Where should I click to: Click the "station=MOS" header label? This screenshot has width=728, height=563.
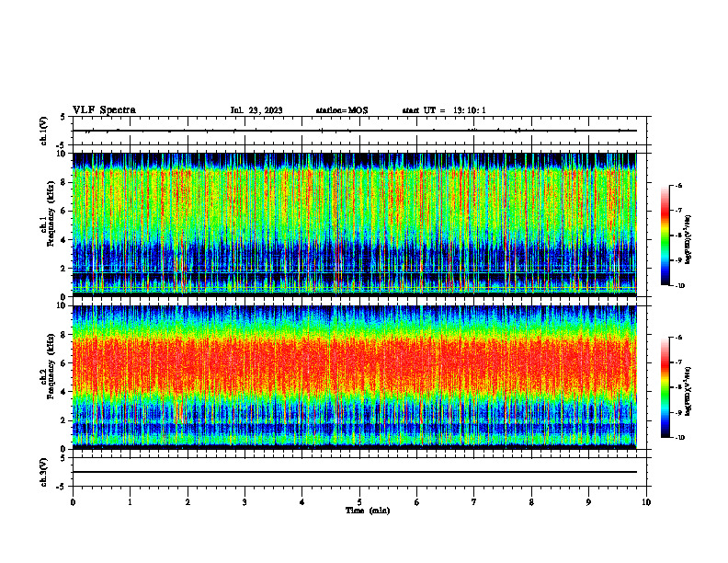[342, 110]
